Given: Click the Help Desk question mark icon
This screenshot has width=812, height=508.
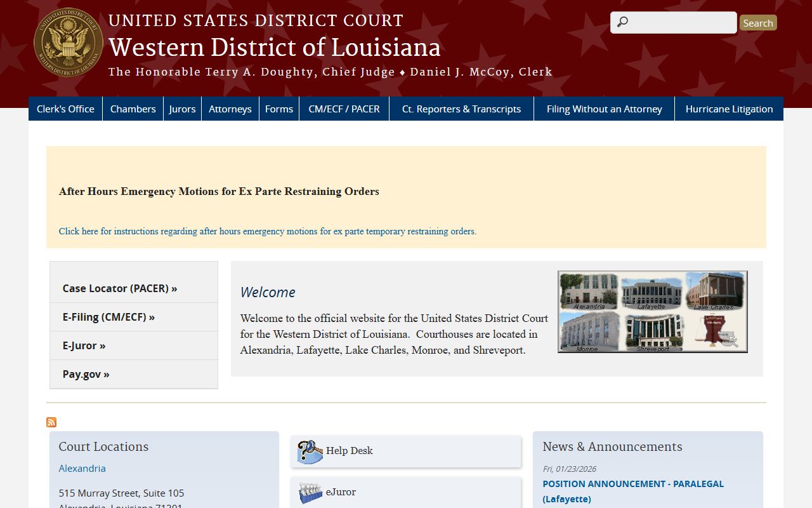Looking at the screenshot, I should click(x=310, y=451).
